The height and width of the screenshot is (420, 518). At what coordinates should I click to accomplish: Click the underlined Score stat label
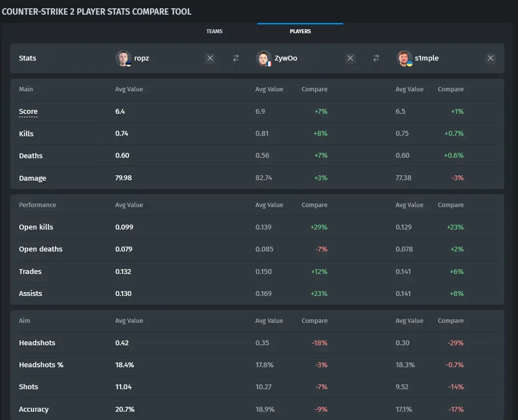tap(28, 111)
